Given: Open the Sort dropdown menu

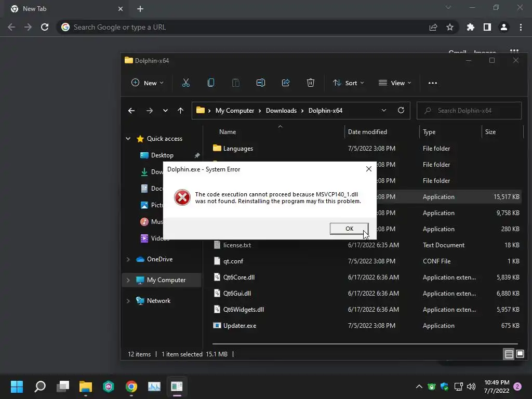Looking at the screenshot, I should pyautogui.click(x=349, y=83).
